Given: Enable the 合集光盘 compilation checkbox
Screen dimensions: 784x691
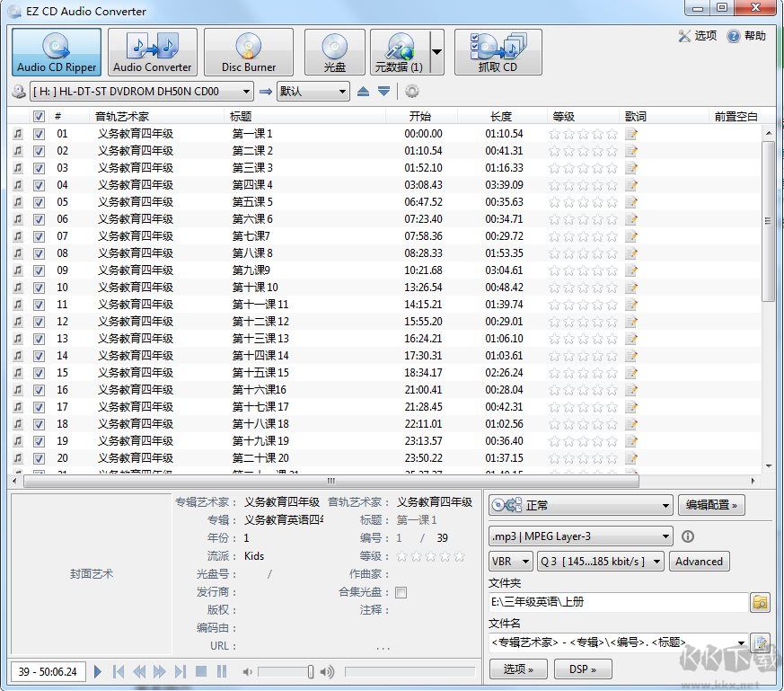Looking at the screenshot, I should pos(399,591).
